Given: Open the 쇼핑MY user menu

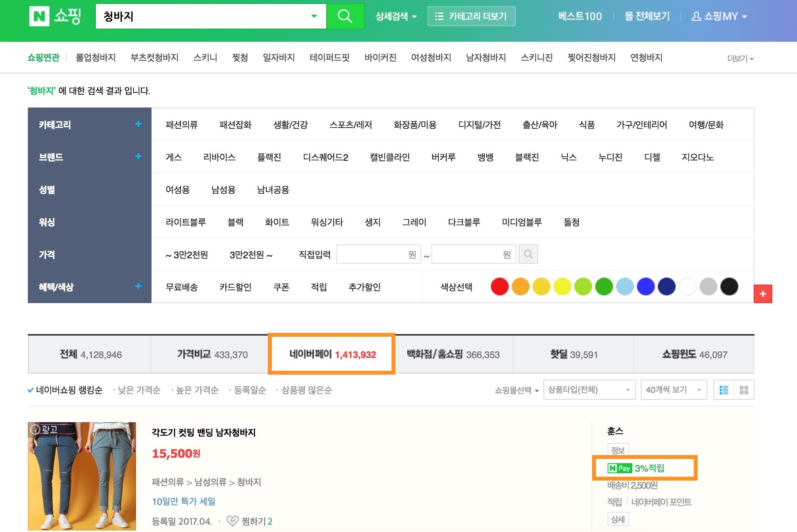Looking at the screenshot, I should pos(719,16).
